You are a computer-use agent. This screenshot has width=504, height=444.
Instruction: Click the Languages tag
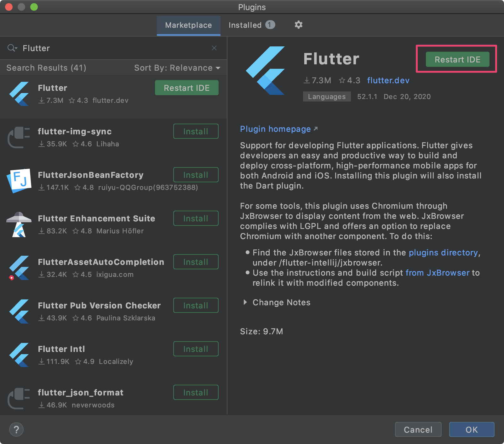pyautogui.click(x=327, y=96)
